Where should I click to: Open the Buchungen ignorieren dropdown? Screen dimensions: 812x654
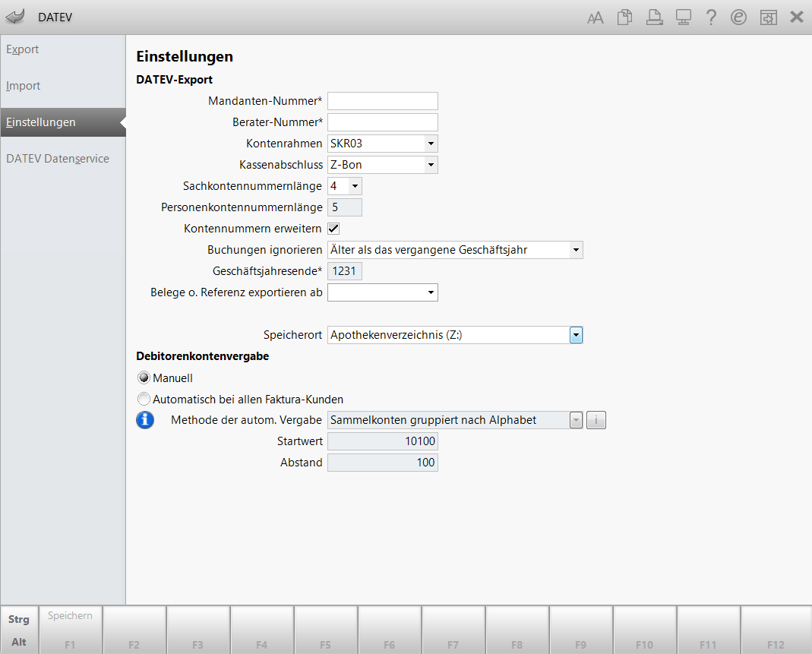[x=576, y=249]
